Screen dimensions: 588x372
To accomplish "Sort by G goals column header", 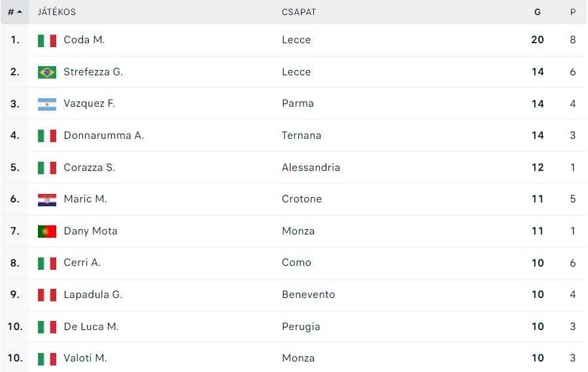I will [x=538, y=12].
